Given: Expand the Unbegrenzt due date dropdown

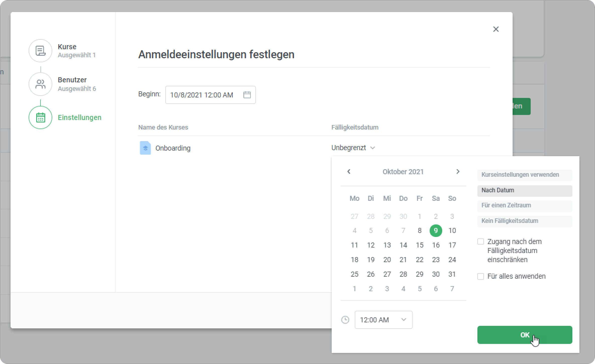Looking at the screenshot, I should coord(353,148).
